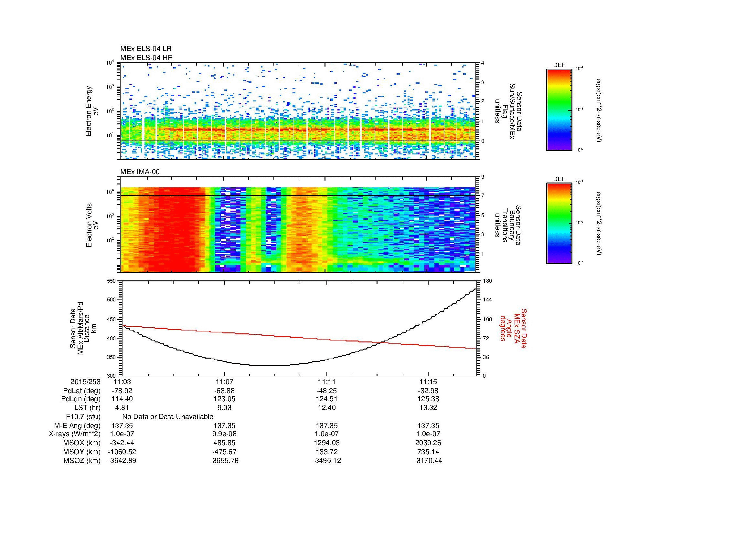The height and width of the screenshot is (534, 756).
Task: Click the 11:03 time tick label
Action: (x=122, y=382)
